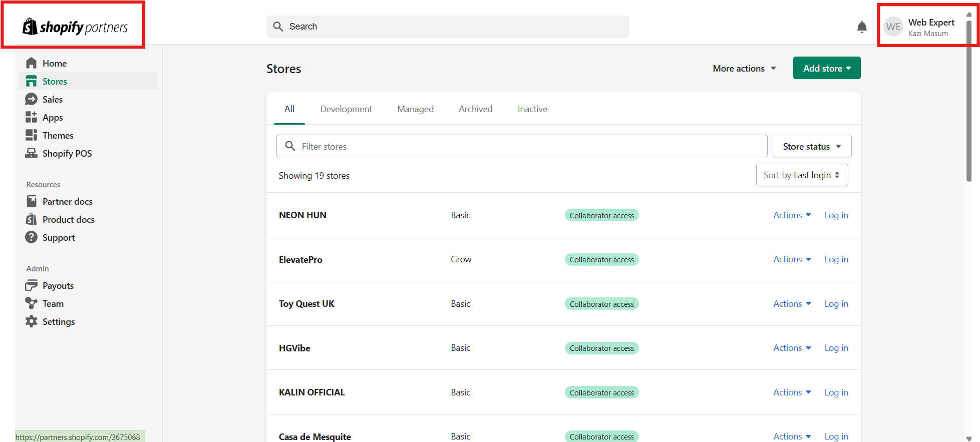Click the Payouts card icon
980x442 pixels.
[x=31, y=285]
